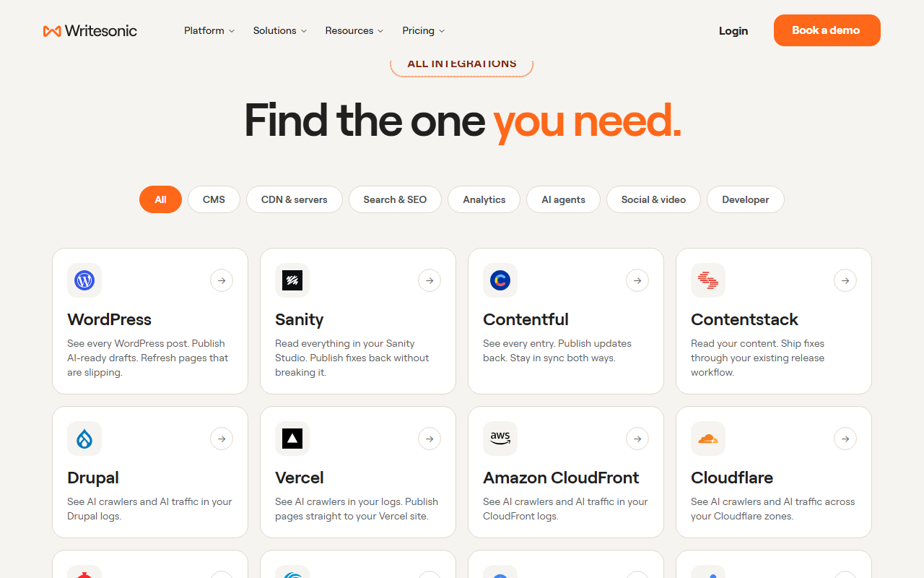Click the Contentstack logo icon

click(x=708, y=280)
